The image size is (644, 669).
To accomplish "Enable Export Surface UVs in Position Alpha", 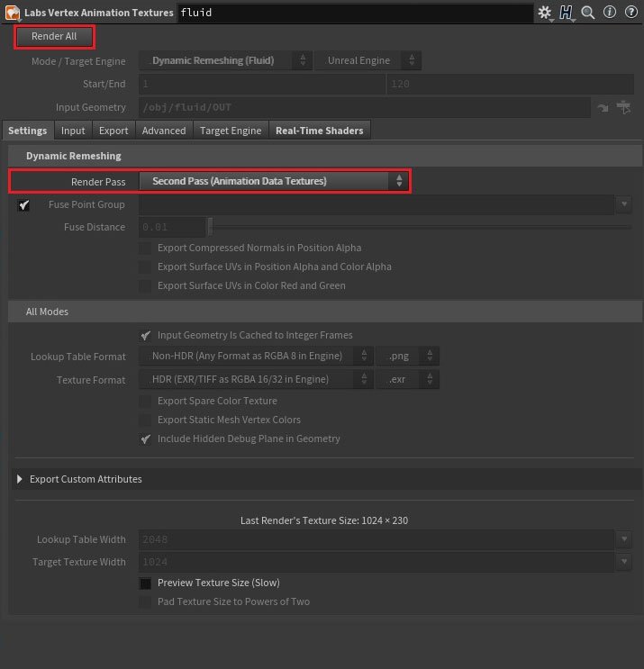I will click(x=145, y=267).
